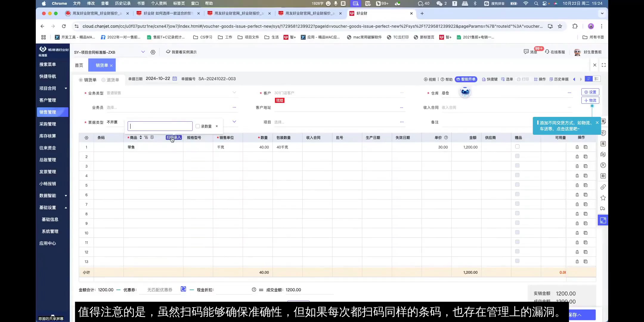This screenshot has width=644, height=322.
Task: Open the 业务类型 普通销售 dropdown
Action: click(234, 92)
